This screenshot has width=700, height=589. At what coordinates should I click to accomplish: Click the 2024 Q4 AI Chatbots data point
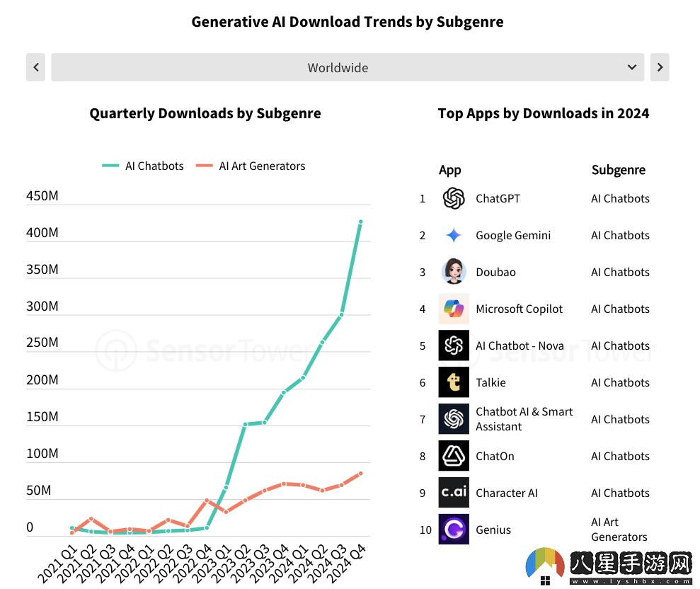361,222
